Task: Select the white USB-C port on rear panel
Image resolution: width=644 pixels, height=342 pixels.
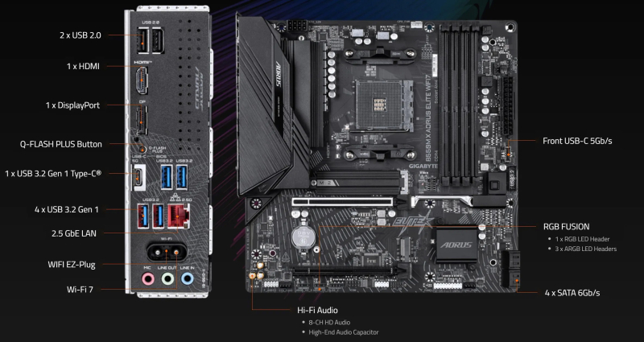Action: coord(139,177)
